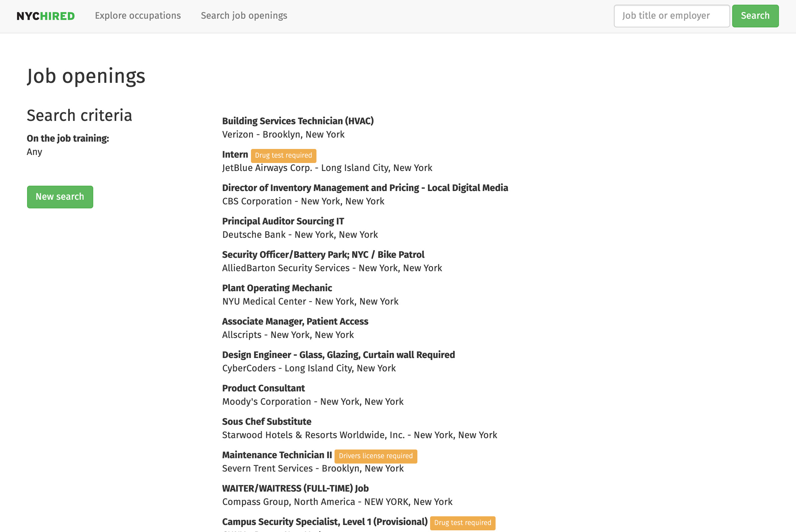The width and height of the screenshot is (796, 532).
Task: Focus the Job title or employer field
Action: click(x=671, y=16)
